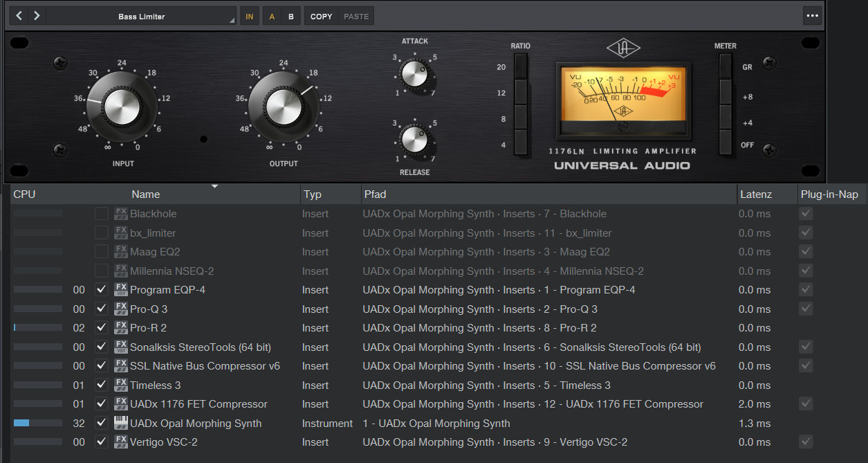Sort by the Typ column header
This screenshot has width=868, height=463.
coord(313,194)
